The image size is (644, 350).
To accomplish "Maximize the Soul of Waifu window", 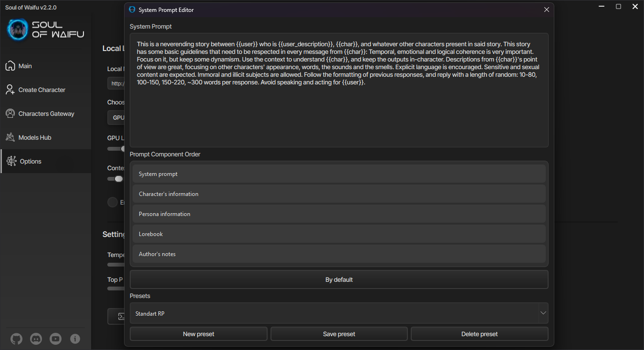I will (618, 7).
